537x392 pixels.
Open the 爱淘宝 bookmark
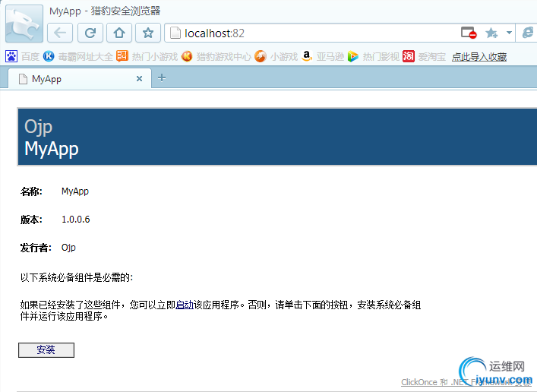pyautogui.click(x=425, y=56)
